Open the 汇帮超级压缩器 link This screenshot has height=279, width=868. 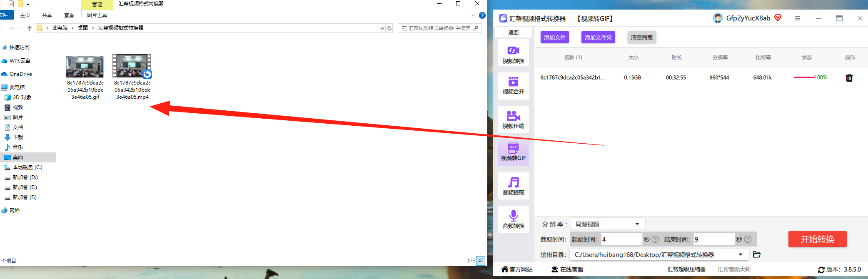click(686, 269)
